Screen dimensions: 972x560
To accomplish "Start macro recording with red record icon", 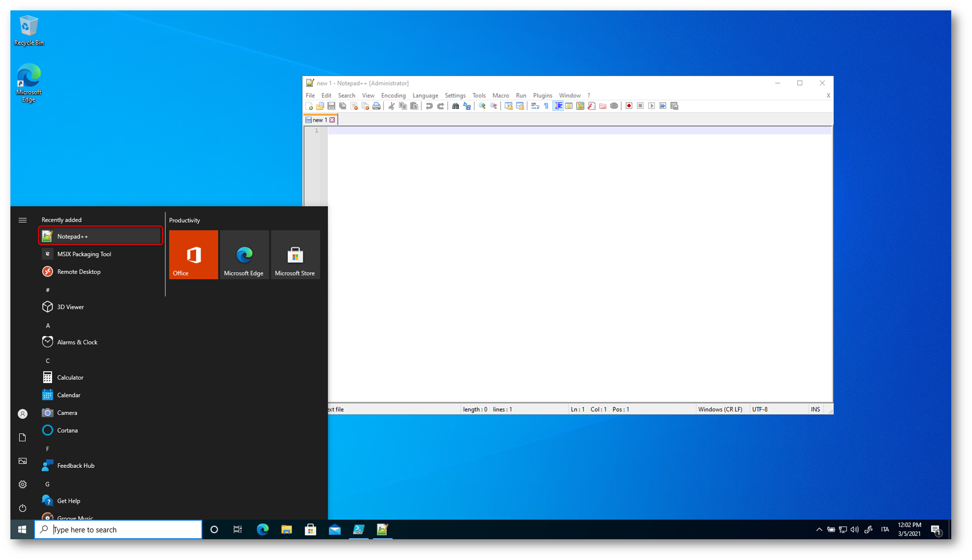I will pyautogui.click(x=629, y=106).
